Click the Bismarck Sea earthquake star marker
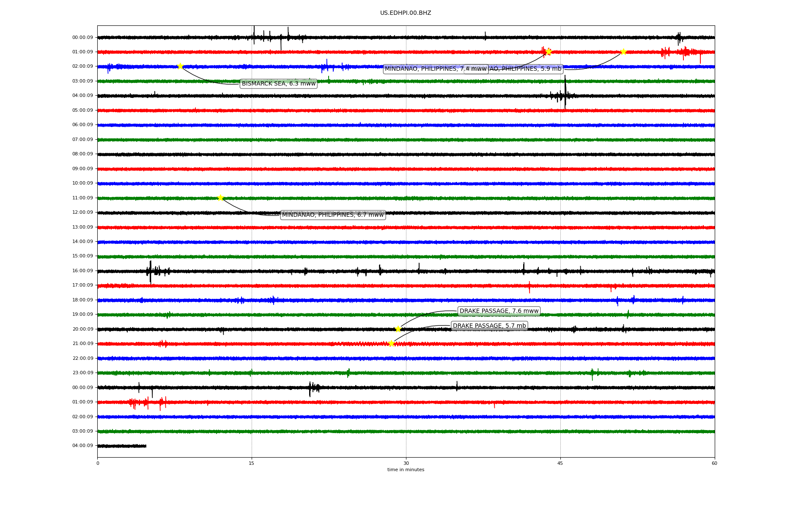Image resolution: width=812 pixels, height=508 pixels. pos(180,66)
